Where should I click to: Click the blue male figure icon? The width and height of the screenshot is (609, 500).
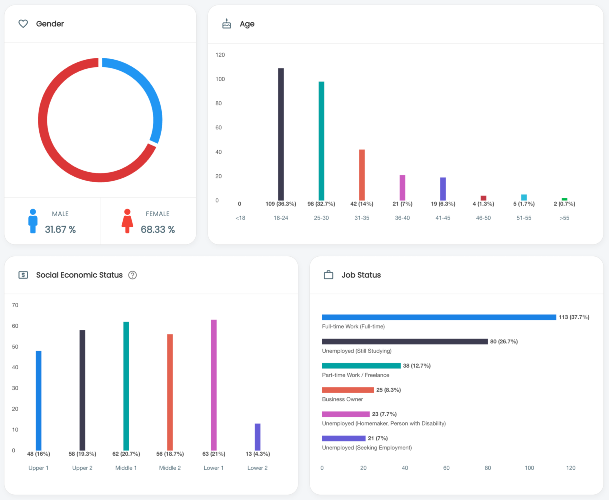[33, 221]
